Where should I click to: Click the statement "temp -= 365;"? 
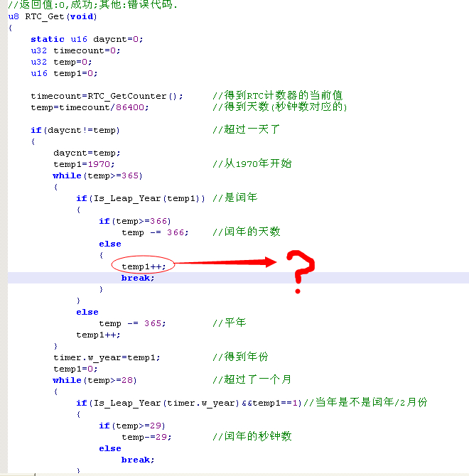click(132, 323)
